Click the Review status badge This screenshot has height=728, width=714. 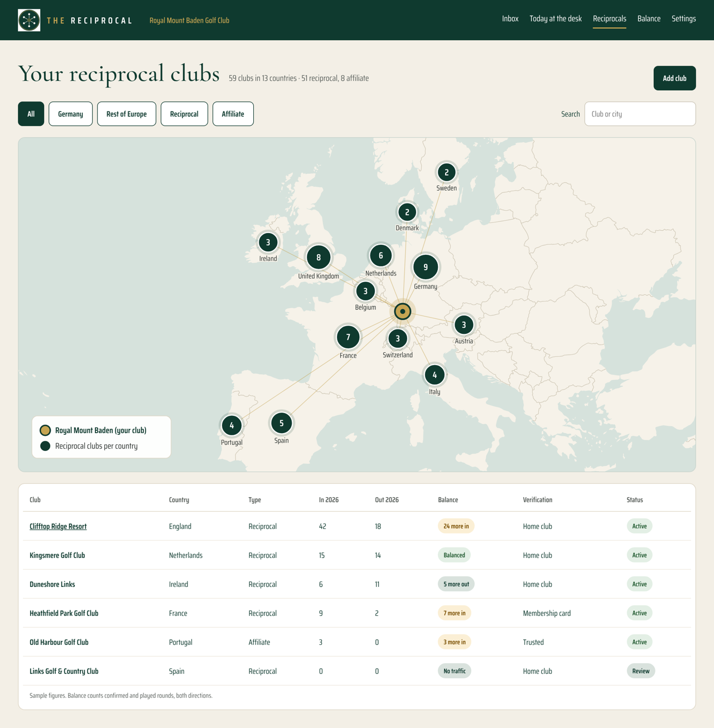coord(641,671)
